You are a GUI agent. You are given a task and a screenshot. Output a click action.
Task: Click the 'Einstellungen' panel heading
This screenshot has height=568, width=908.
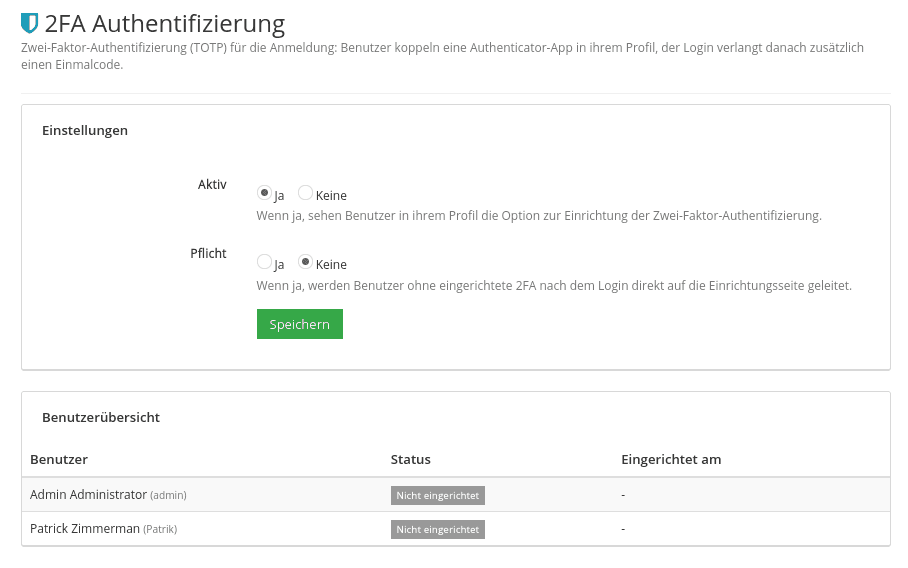(x=85, y=130)
